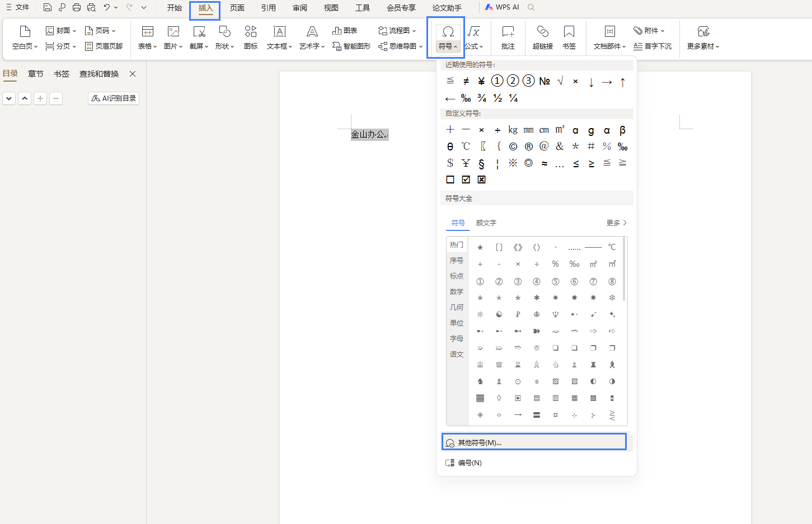Switch to the 视图 ribbon tab
812x524 pixels.
[331, 8]
